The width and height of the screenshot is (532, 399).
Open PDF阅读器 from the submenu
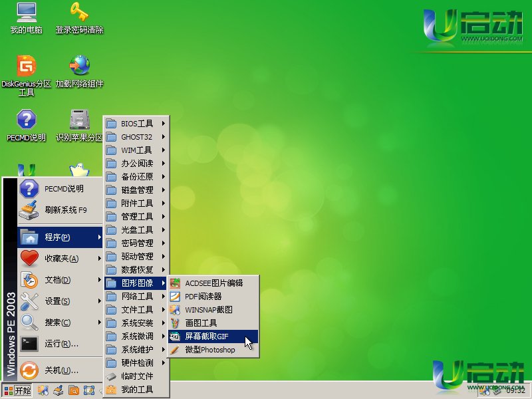(x=213, y=296)
